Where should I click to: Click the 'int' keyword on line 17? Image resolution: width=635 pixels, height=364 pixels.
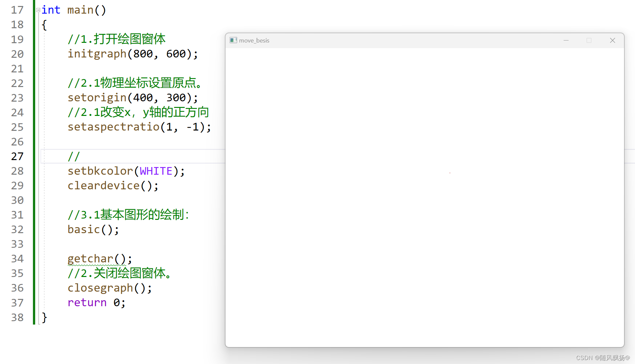click(51, 10)
